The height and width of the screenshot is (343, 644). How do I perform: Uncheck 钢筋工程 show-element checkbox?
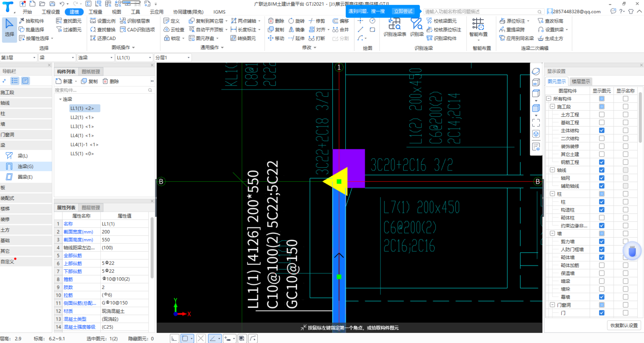(602, 162)
